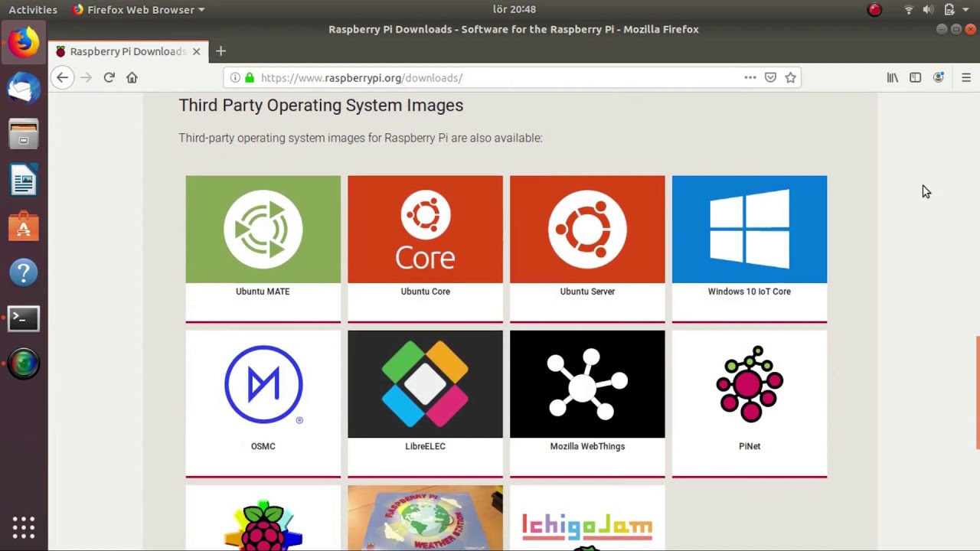Open the Firefox account icon
980x551 pixels.
(x=939, y=77)
